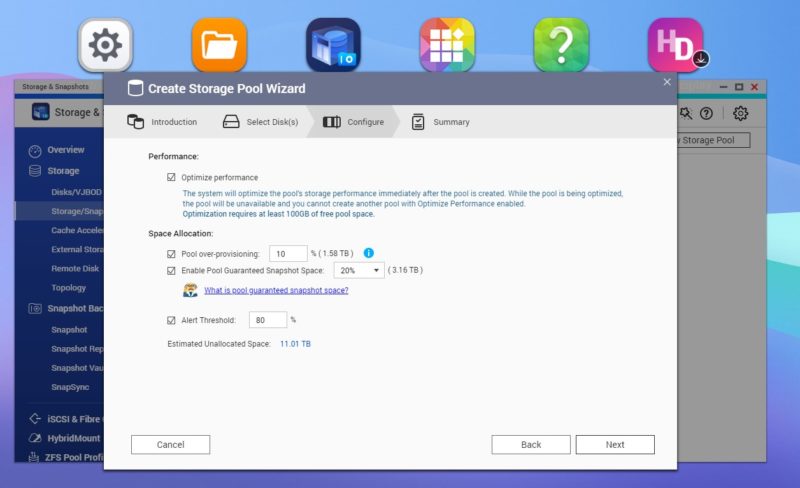Toggle the Pool over-provisioning checkbox
Viewport: 800px width, 488px height.
click(171, 254)
